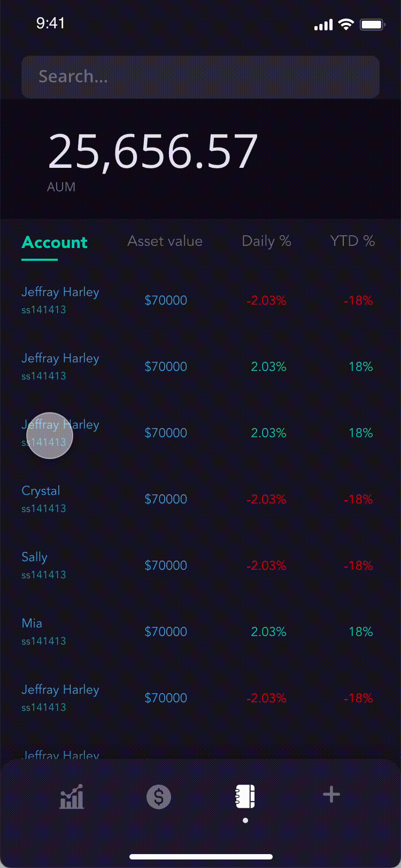401x868 pixels.
Task: Tap the cellular signal bars icon
Action: [x=323, y=25]
